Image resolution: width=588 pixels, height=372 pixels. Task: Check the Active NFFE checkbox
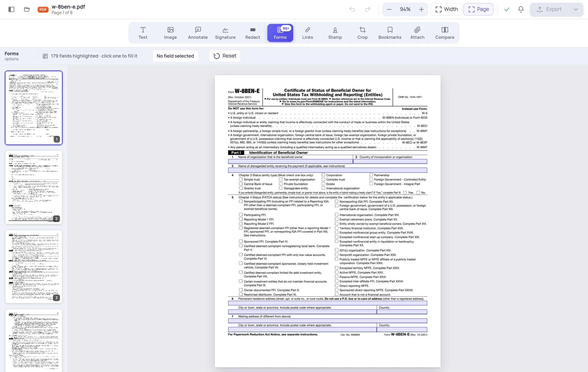[337, 272]
